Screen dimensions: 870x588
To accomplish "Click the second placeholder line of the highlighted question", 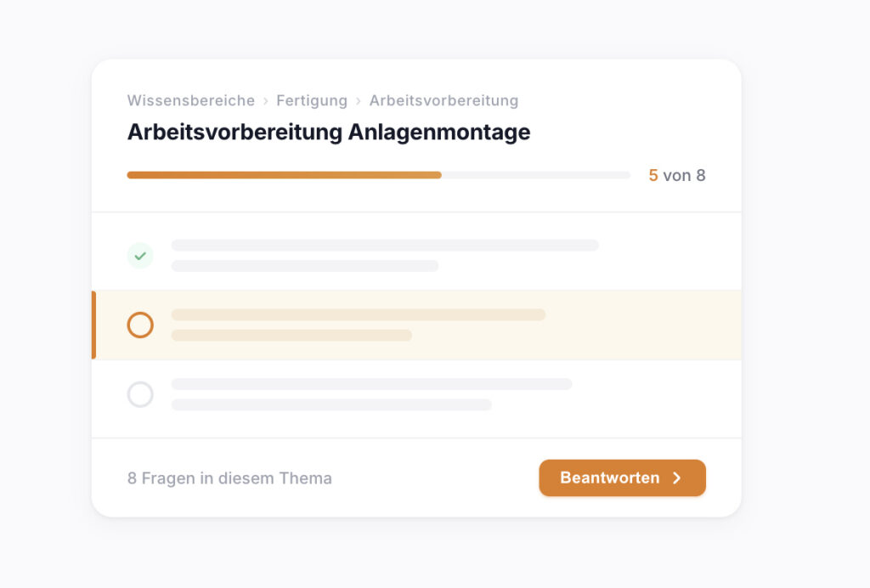I will (291, 336).
